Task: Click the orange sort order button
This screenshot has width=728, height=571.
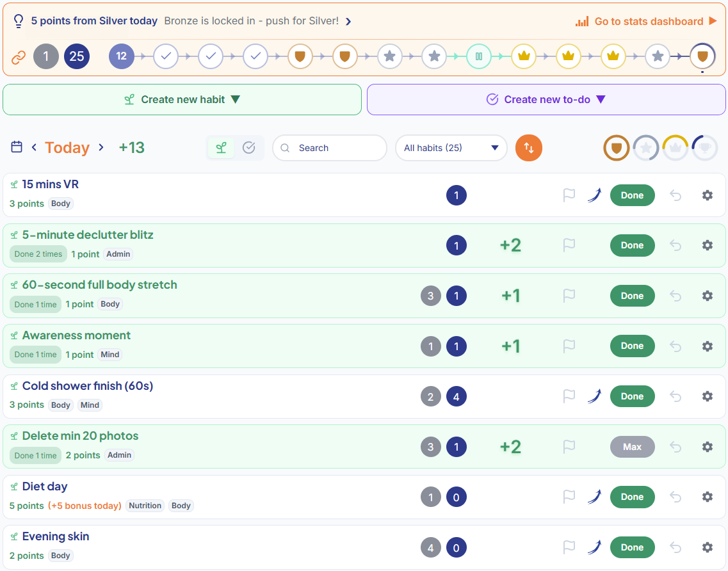Action: [528, 148]
